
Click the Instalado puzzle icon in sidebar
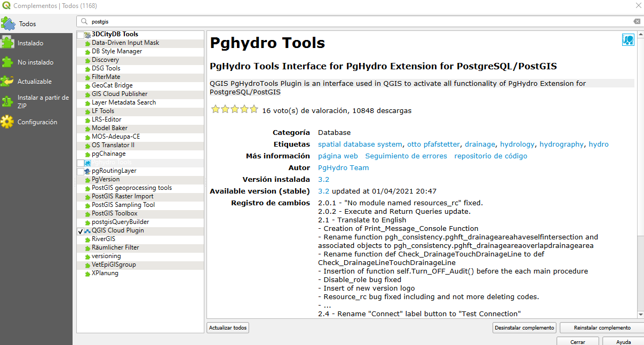coord(7,43)
